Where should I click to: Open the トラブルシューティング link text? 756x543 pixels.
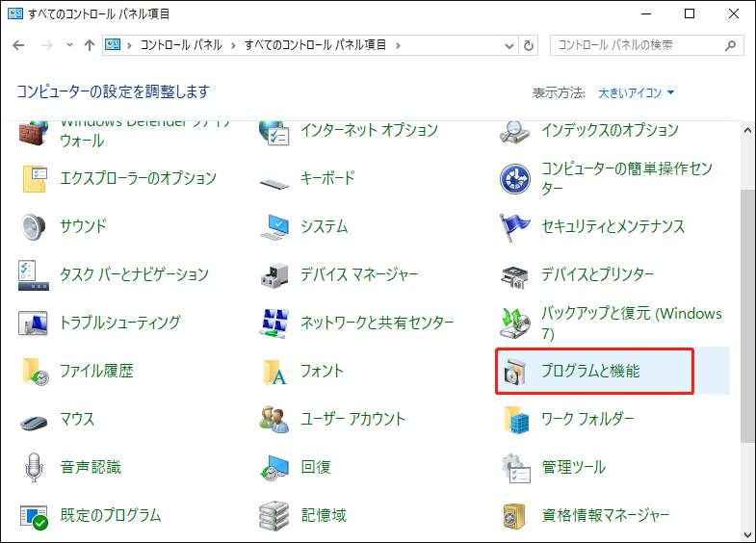(120, 323)
